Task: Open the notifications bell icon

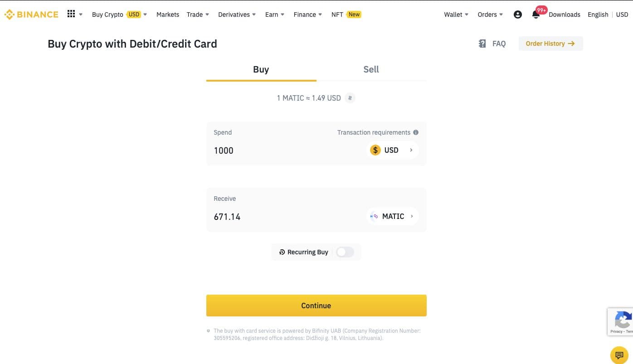Action: click(536, 15)
